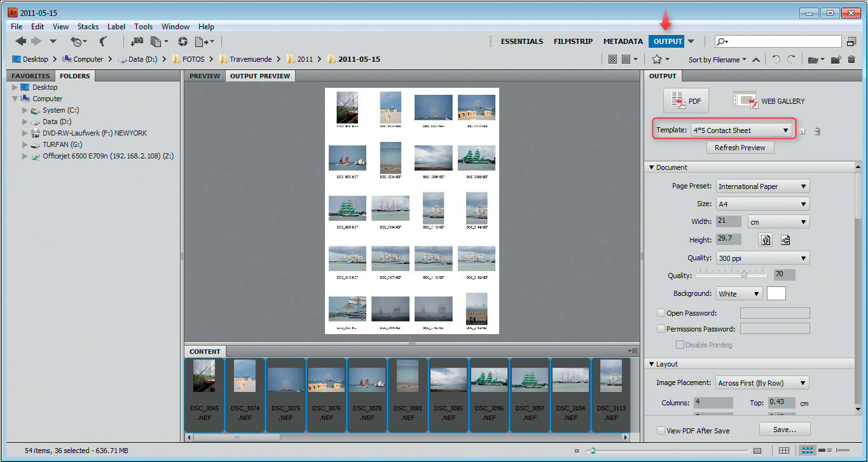Open the 300 ppi Quality dropdown
The height and width of the screenshot is (462, 868).
pyautogui.click(x=762, y=258)
